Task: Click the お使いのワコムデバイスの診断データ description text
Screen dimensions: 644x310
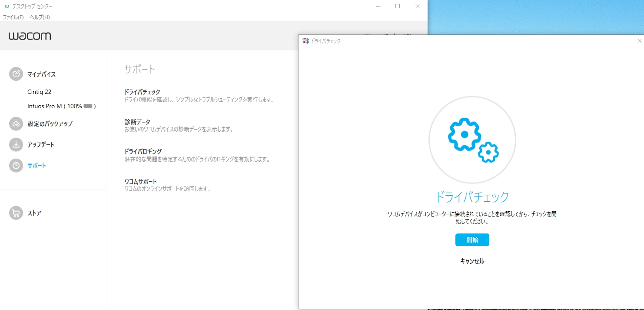Action: pyautogui.click(x=179, y=129)
